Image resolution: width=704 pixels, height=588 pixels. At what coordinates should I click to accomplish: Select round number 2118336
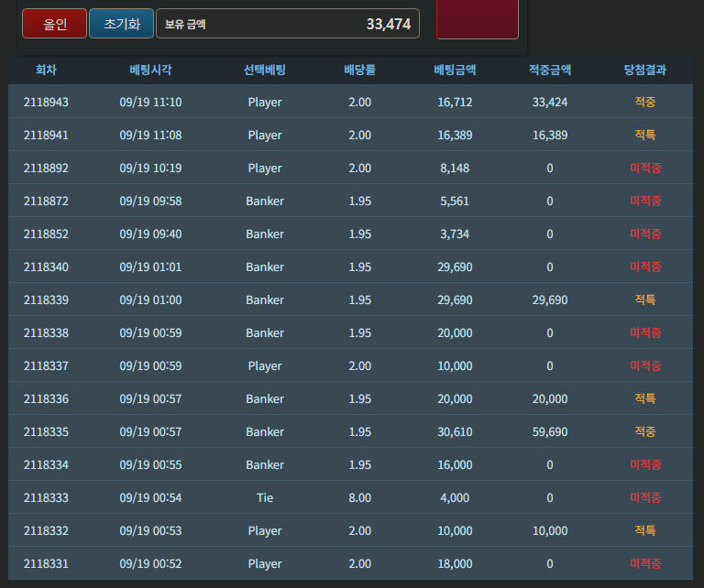coord(46,398)
